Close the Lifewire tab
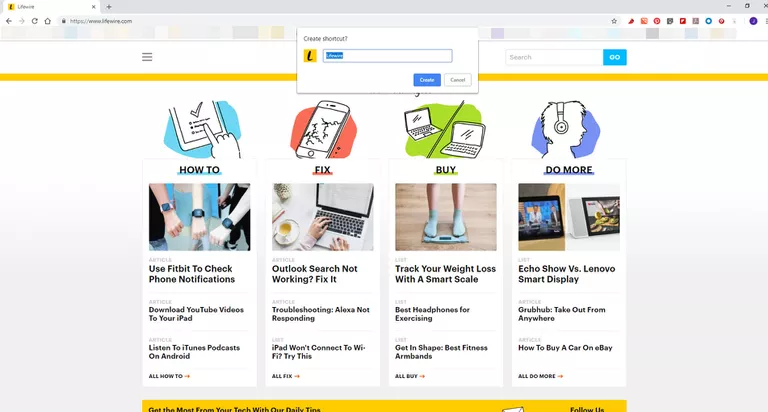The height and width of the screenshot is (412, 768). (94, 7)
